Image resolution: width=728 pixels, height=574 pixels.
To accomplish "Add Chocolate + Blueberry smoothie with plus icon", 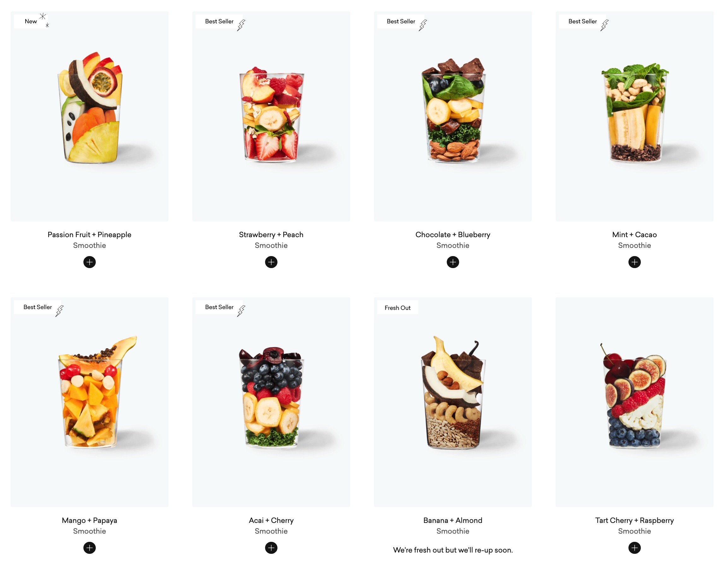I will click(453, 262).
